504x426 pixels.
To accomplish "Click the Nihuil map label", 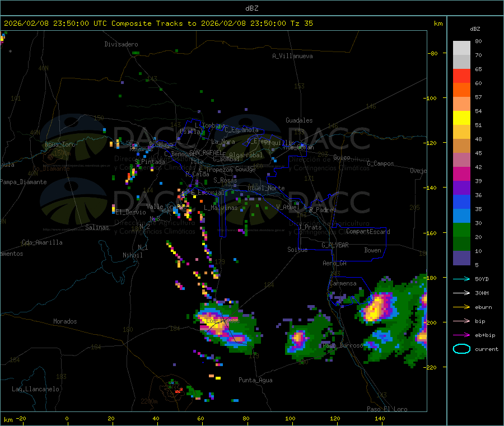I will pyautogui.click(x=132, y=255).
